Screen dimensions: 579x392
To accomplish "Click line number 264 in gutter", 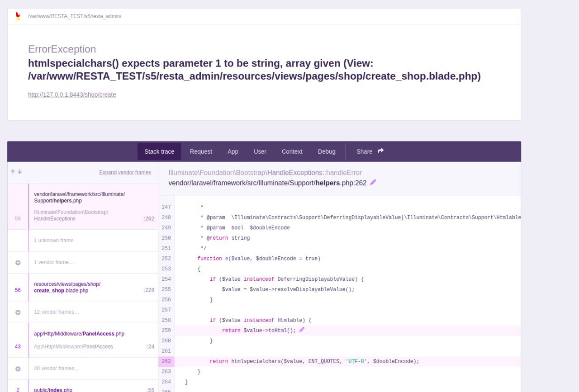I will tap(166, 382).
